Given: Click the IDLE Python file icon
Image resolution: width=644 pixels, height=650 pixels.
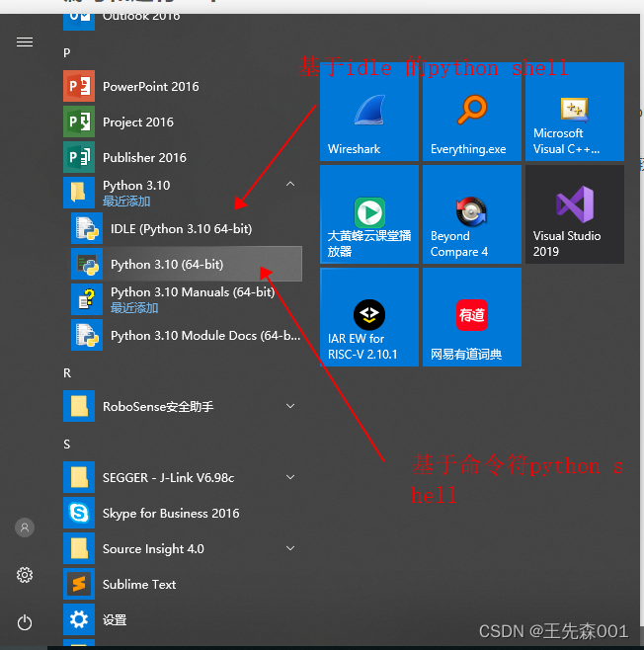Looking at the screenshot, I should [x=87, y=228].
